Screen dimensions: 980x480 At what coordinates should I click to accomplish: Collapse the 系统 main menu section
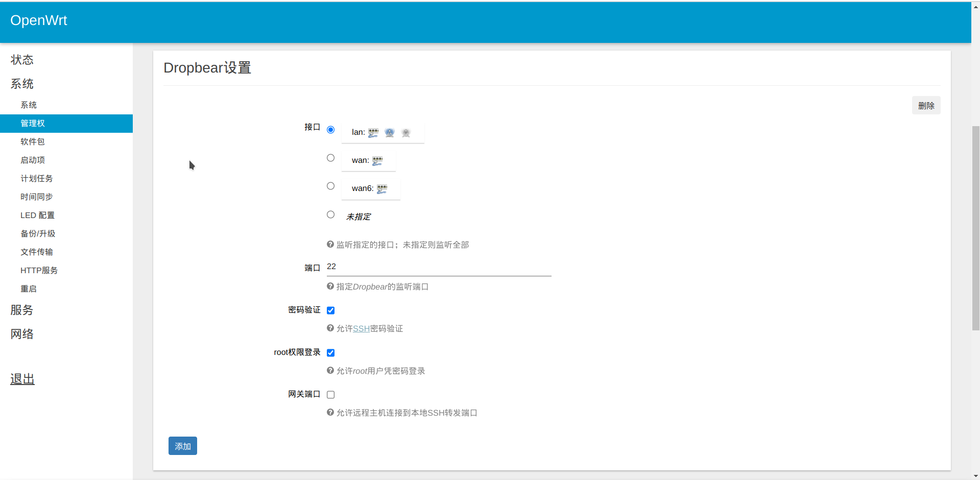[22, 84]
